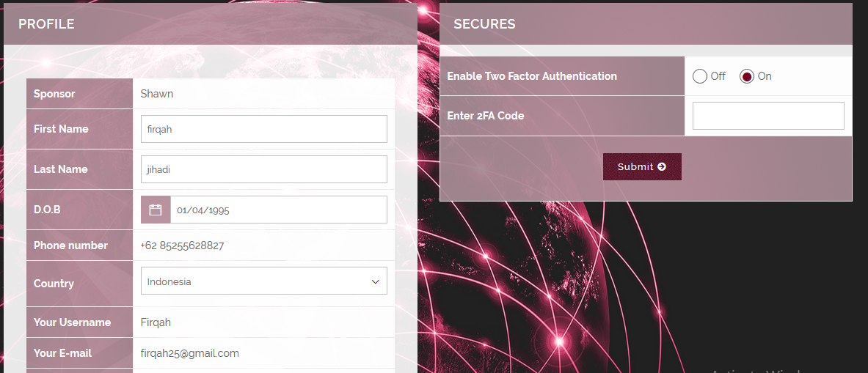Click the phone number +62 85255628827
Image resolution: width=868 pixels, height=373 pixels.
click(182, 245)
